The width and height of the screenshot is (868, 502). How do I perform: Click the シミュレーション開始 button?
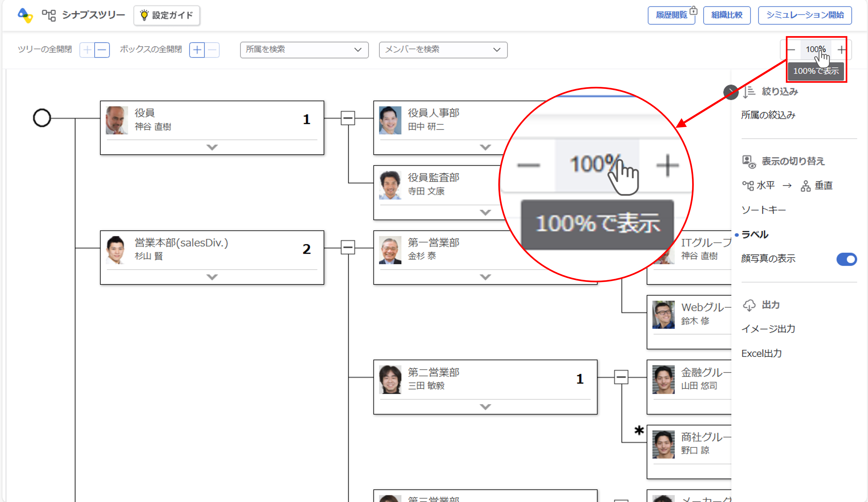(805, 15)
